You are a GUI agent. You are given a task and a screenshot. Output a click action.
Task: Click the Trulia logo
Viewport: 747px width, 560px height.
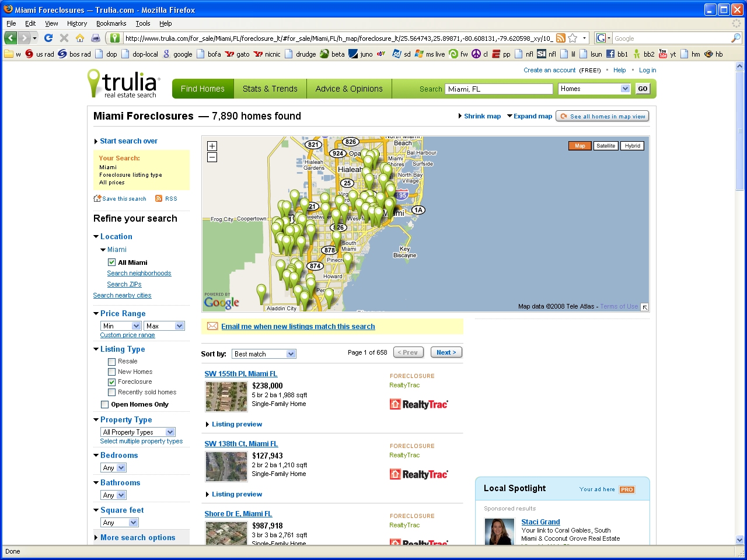tap(123, 84)
